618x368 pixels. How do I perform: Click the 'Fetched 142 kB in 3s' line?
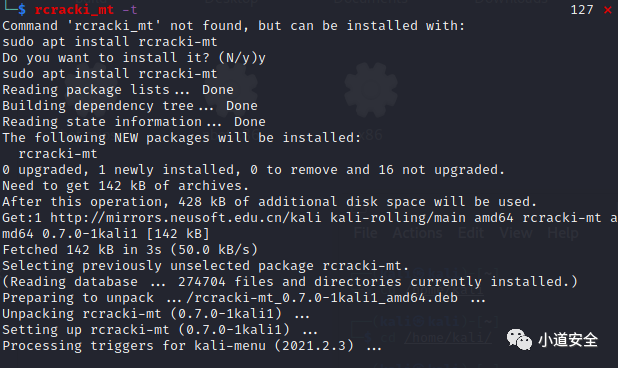click(130, 250)
